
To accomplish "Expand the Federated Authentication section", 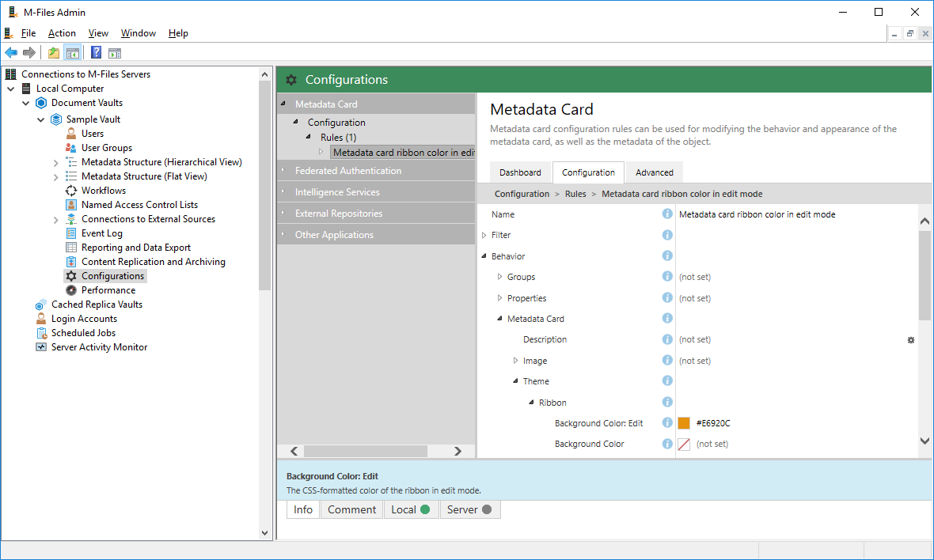I will pyautogui.click(x=283, y=170).
